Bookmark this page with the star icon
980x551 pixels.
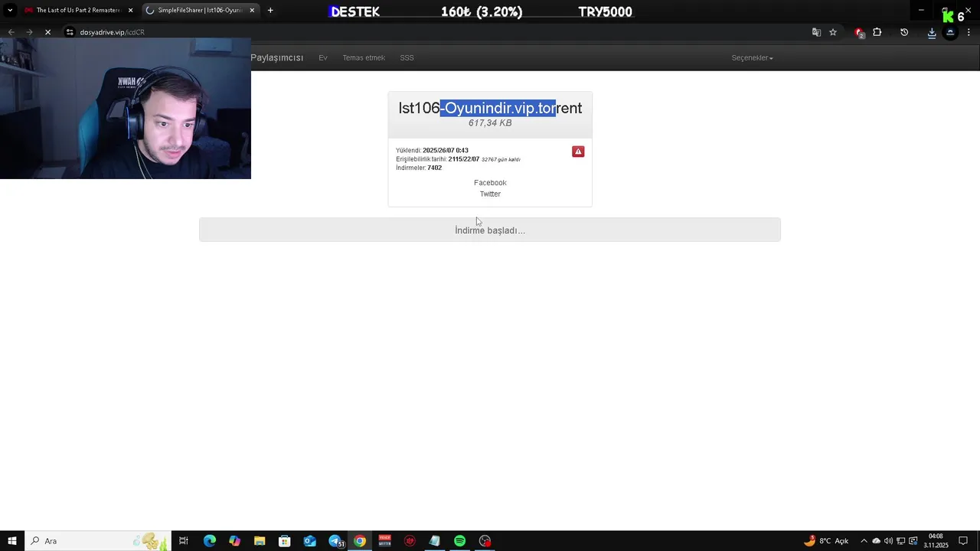point(833,32)
